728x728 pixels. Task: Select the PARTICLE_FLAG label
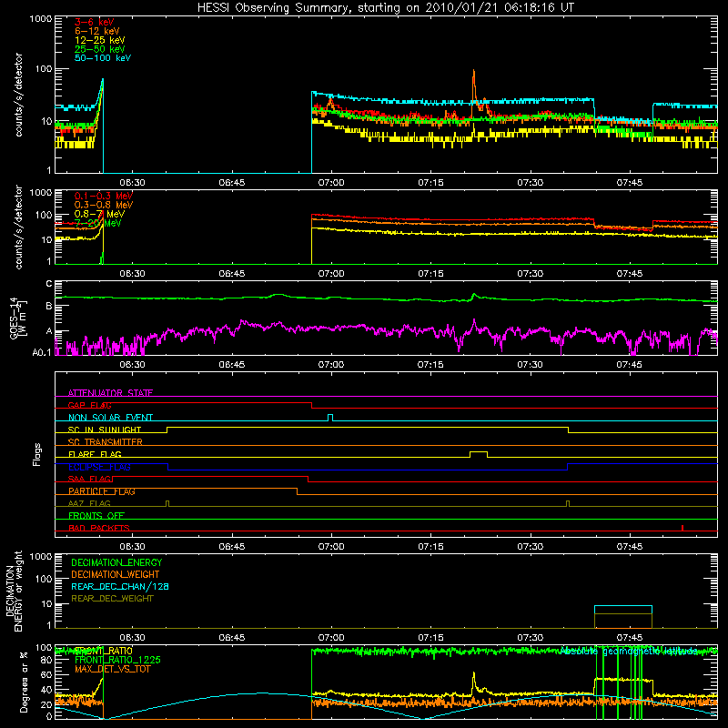[x=102, y=491]
